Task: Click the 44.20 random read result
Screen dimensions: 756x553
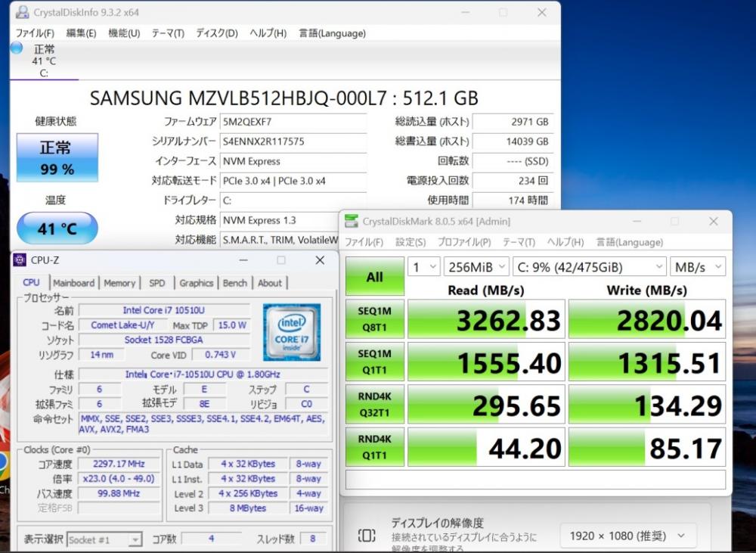Action: (x=486, y=447)
